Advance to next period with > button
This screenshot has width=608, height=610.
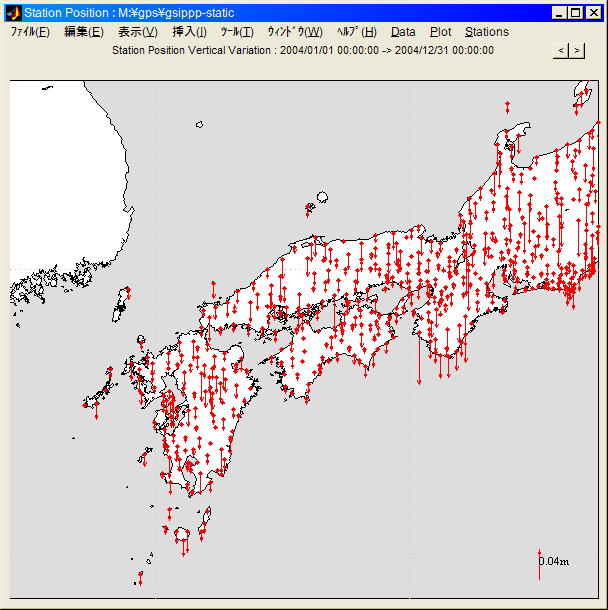(x=577, y=50)
